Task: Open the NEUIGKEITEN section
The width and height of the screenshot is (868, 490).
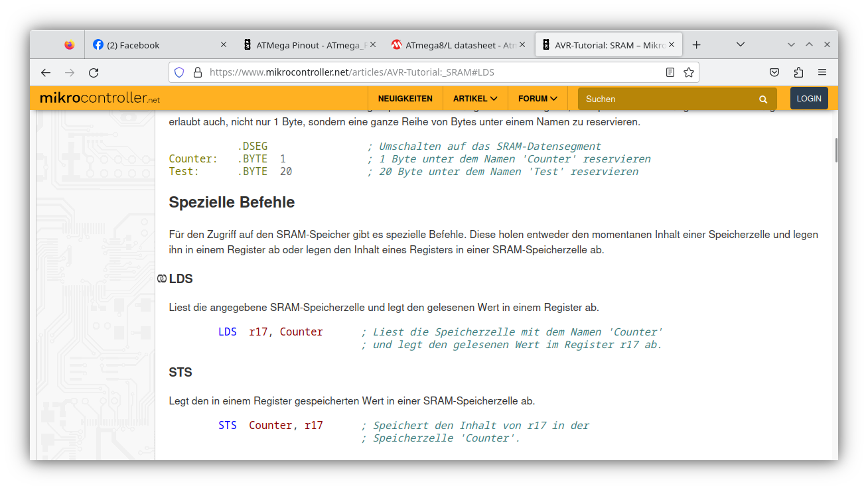Action: (405, 97)
